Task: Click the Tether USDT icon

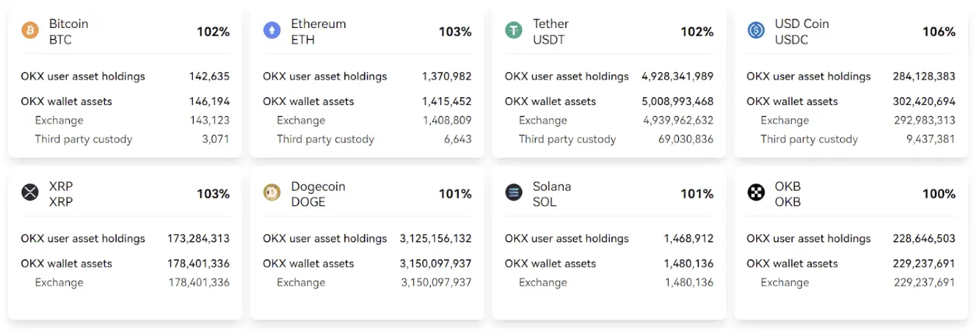Action: pos(513,31)
